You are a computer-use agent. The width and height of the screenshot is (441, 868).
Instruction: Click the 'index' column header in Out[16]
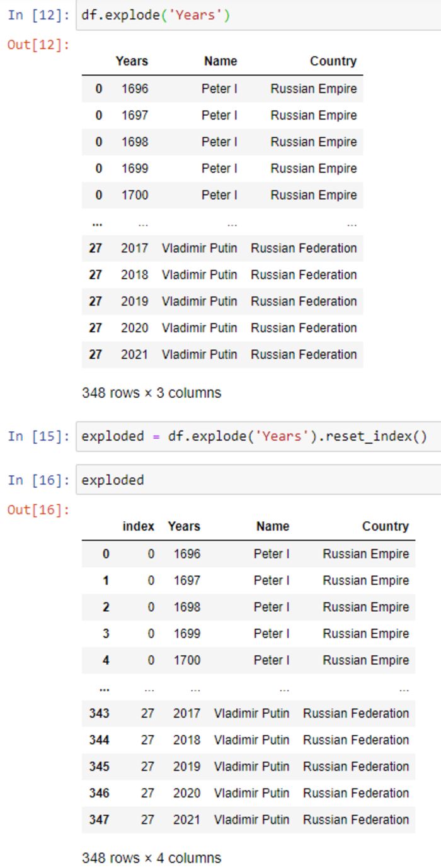coord(139,526)
